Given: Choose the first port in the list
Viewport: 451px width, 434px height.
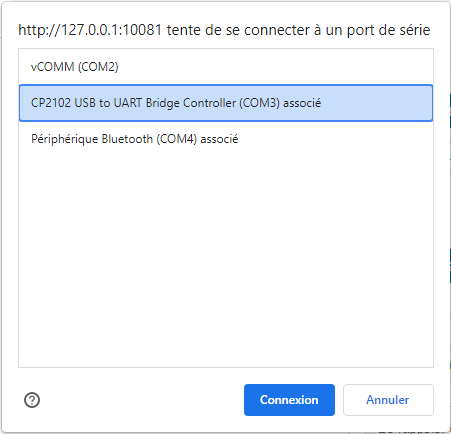Looking at the screenshot, I should [x=226, y=67].
